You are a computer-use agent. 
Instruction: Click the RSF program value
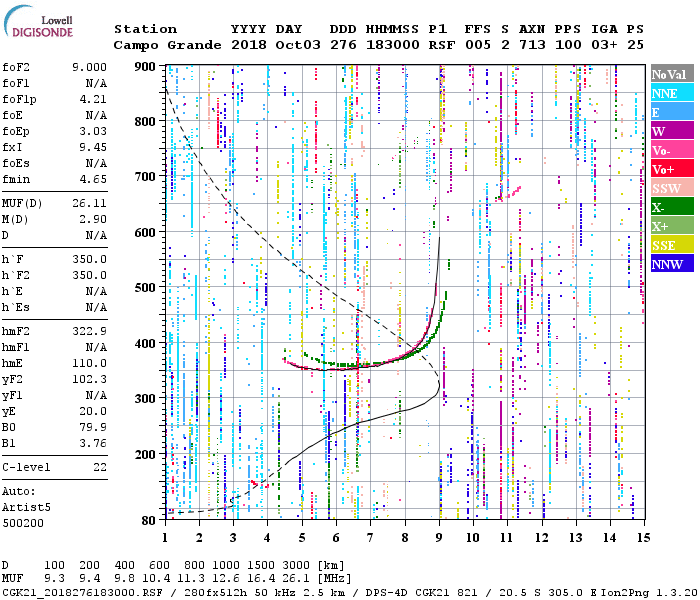pyautogui.click(x=442, y=45)
